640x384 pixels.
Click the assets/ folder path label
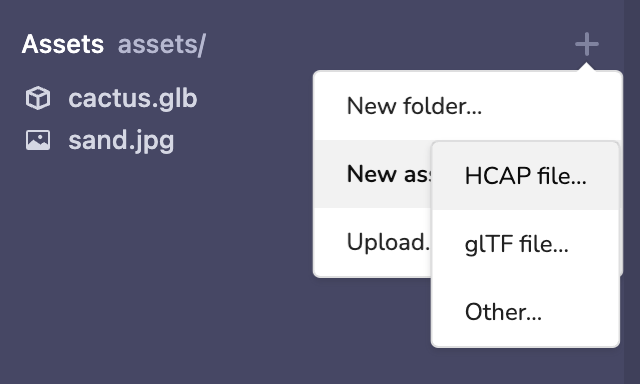162,44
